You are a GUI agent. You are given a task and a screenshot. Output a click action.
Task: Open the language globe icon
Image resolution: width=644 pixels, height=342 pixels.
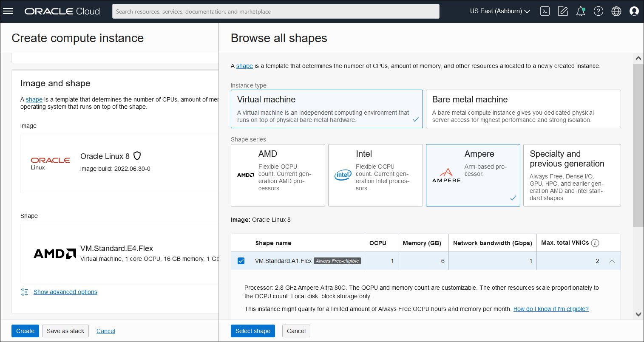click(x=616, y=11)
